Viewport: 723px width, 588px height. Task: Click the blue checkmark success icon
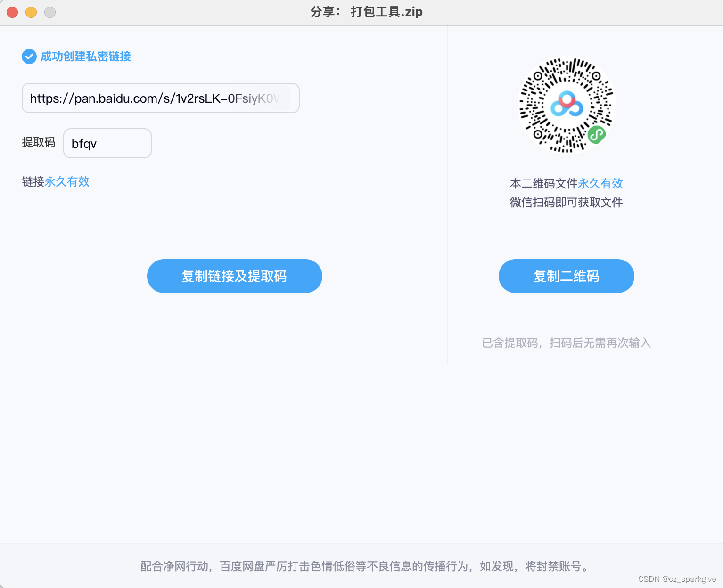(29, 57)
